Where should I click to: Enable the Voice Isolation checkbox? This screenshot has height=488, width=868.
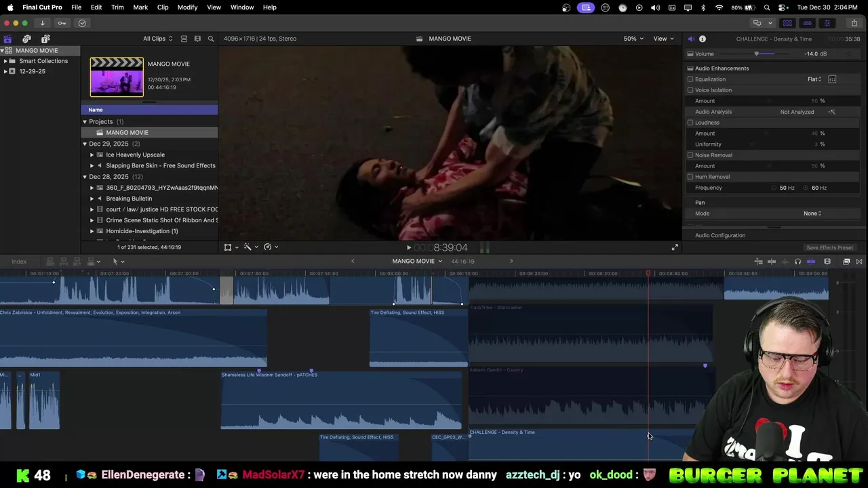[690, 90]
